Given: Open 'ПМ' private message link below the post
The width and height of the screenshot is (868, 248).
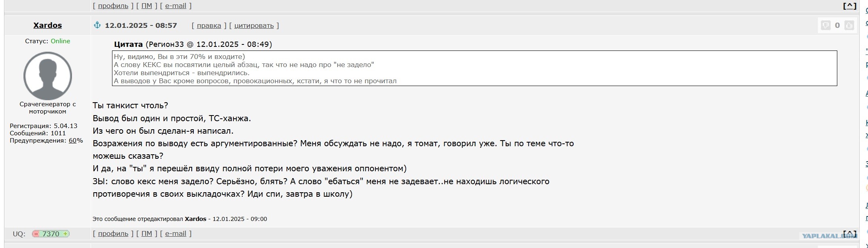Looking at the screenshot, I should 146,233.
